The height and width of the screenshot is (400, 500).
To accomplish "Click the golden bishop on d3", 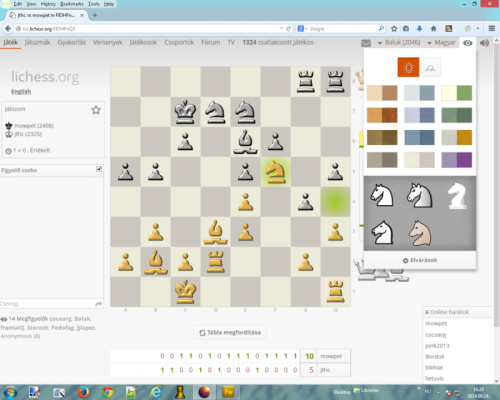I will pos(215,232).
